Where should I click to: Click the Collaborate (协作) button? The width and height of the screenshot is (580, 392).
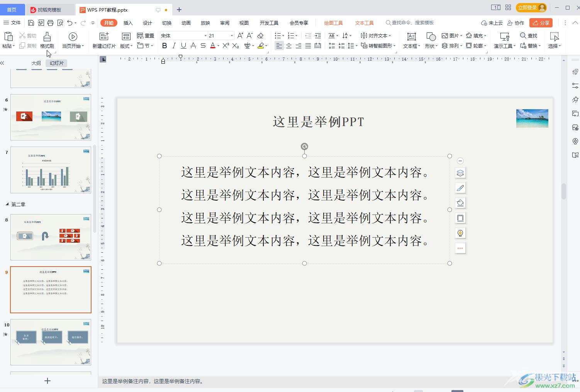tap(516, 23)
